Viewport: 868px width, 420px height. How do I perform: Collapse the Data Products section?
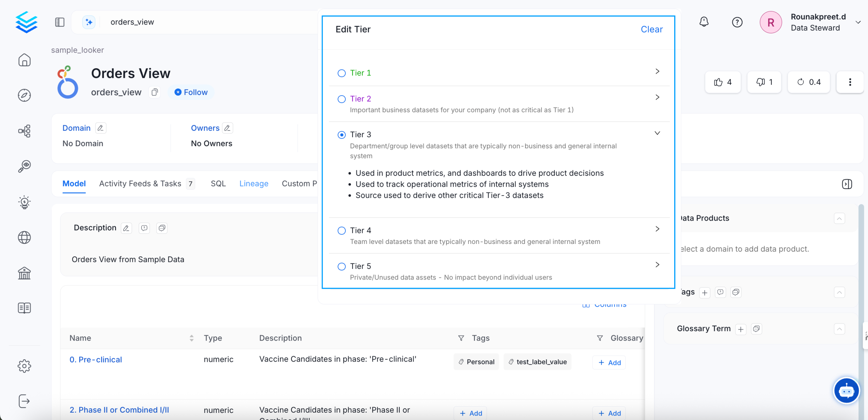(840, 219)
